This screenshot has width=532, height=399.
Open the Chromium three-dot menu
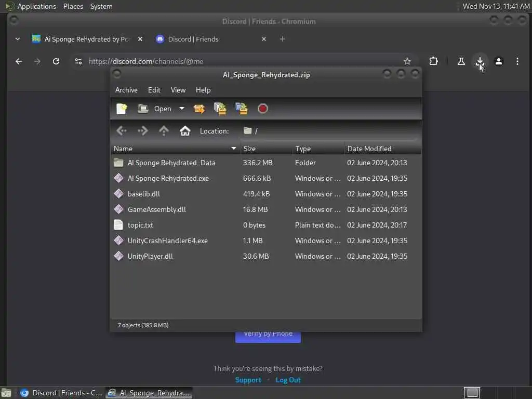517,61
